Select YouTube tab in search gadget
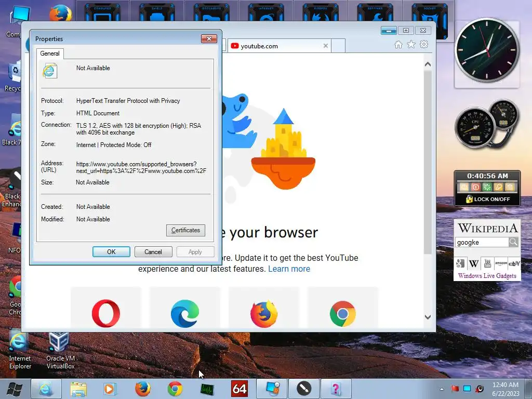 pos(487,263)
